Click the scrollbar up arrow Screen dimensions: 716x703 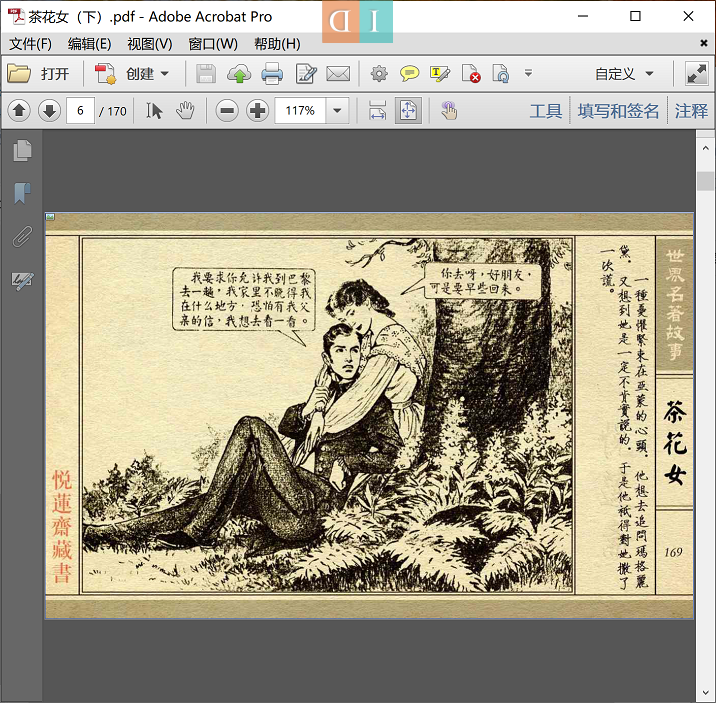[x=705, y=148]
